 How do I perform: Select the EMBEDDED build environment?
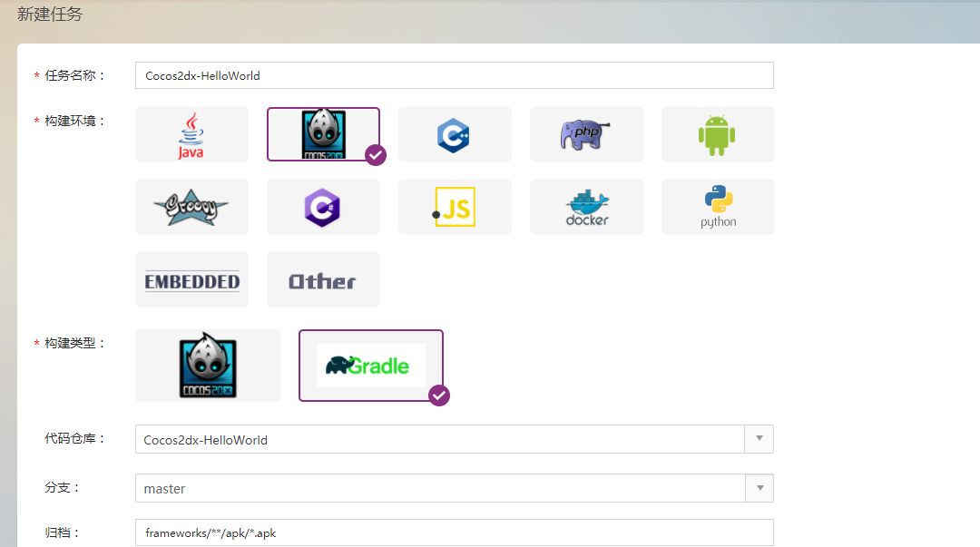tap(191, 279)
